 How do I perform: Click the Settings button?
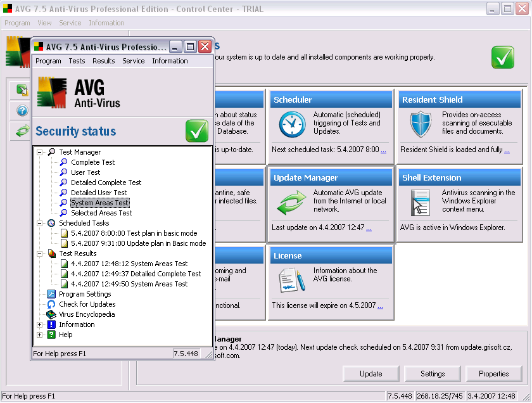tap(433, 374)
